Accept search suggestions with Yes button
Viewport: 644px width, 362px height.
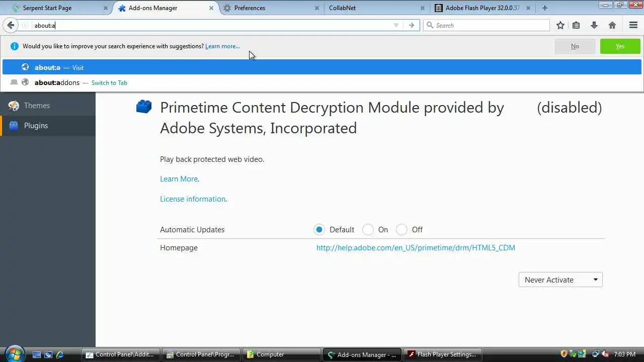620,46
